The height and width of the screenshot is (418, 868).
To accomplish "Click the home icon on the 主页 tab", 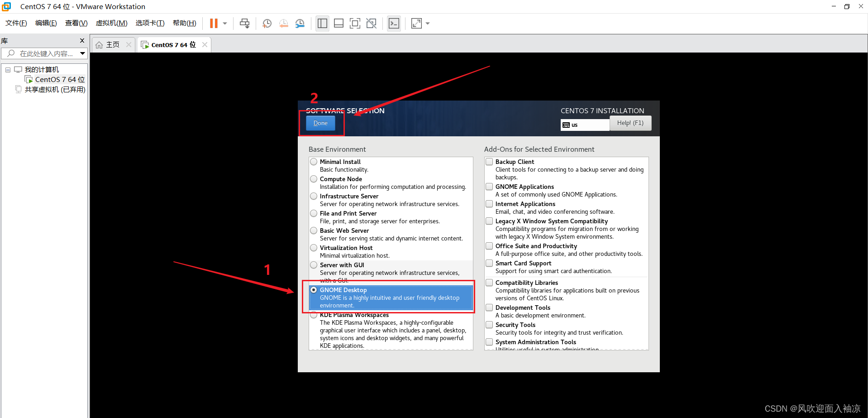I will click(99, 45).
